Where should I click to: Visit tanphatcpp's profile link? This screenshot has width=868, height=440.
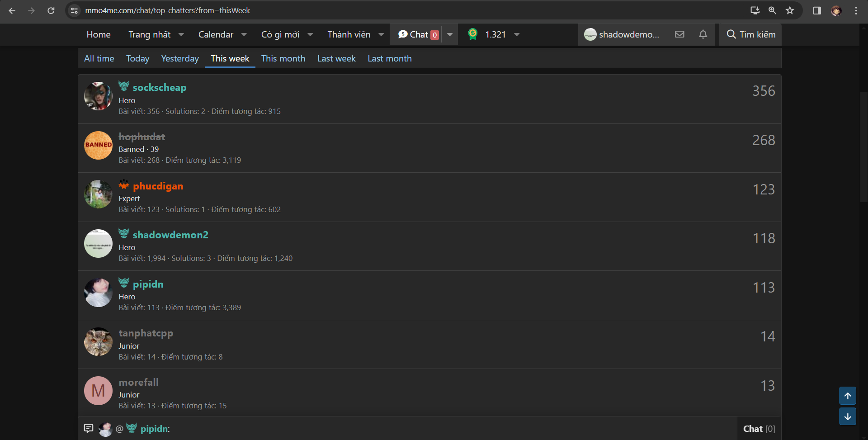click(146, 333)
